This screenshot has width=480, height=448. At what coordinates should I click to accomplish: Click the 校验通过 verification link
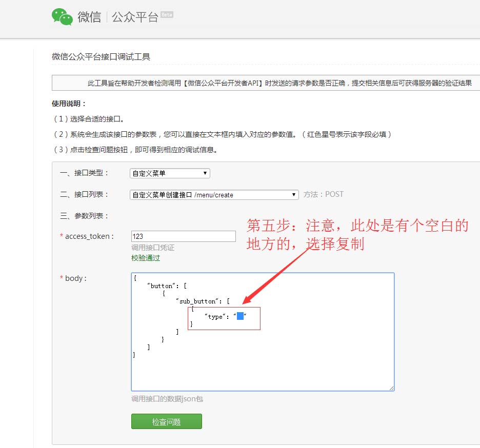(x=145, y=258)
